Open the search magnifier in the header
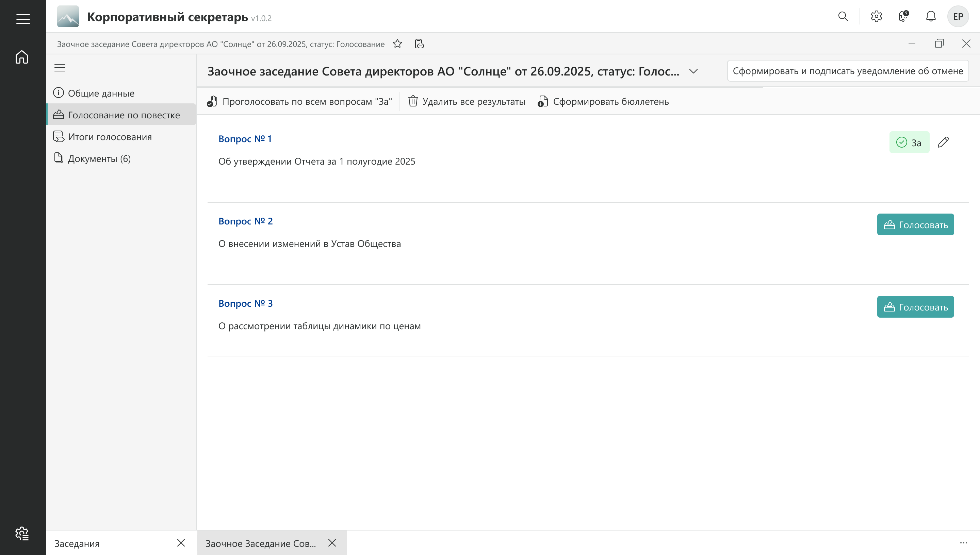Image resolution: width=980 pixels, height=555 pixels. tap(843, 16)
